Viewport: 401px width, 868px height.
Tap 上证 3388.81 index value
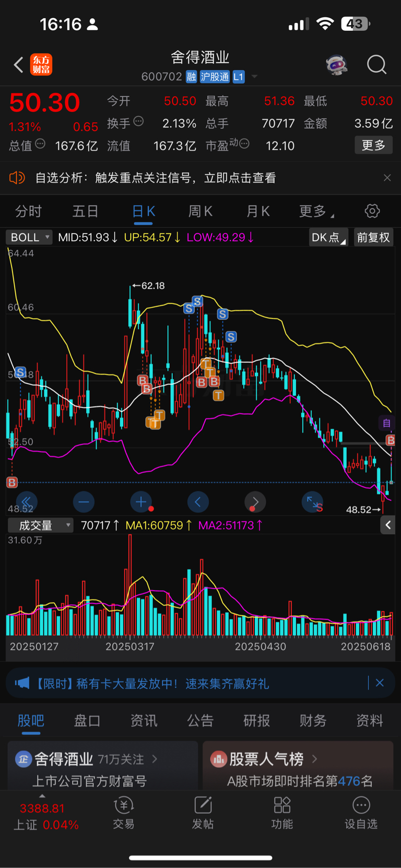click(42, 808)
